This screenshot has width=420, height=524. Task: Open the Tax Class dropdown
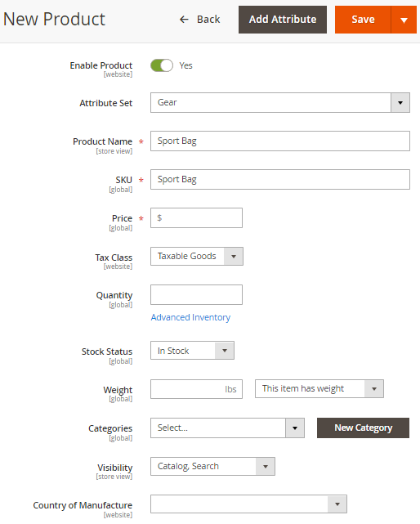click(197, 257)
